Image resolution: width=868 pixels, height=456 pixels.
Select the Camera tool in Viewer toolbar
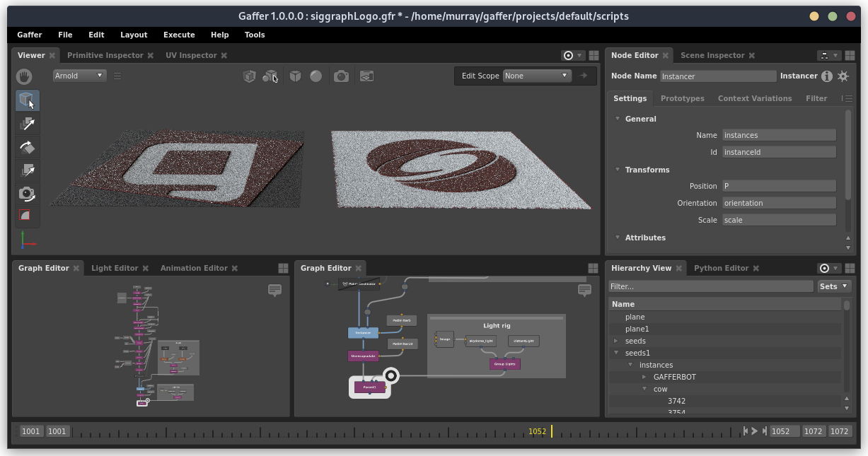(27, 194)
